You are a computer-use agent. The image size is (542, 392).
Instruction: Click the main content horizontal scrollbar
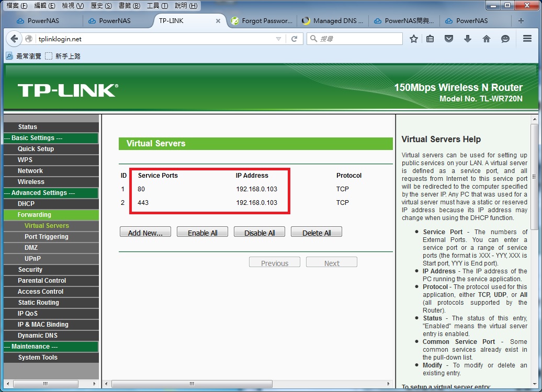pos(192,384)
